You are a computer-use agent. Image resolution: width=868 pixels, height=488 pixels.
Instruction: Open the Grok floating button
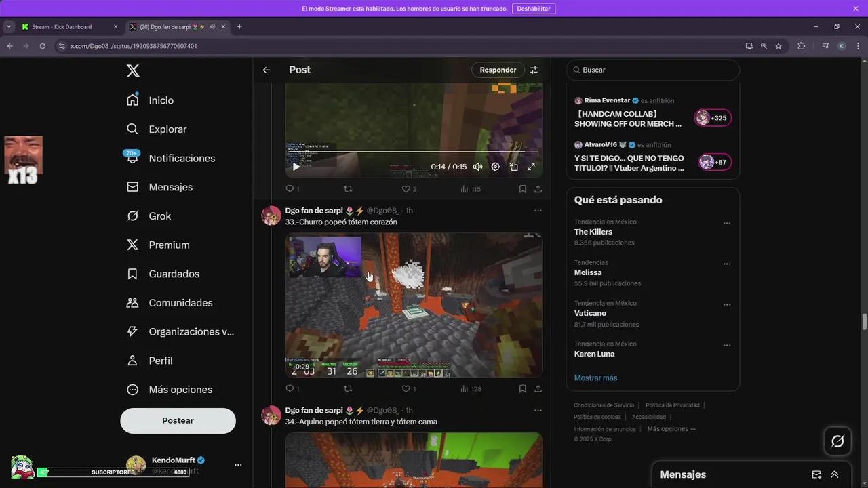coord(837,442)
